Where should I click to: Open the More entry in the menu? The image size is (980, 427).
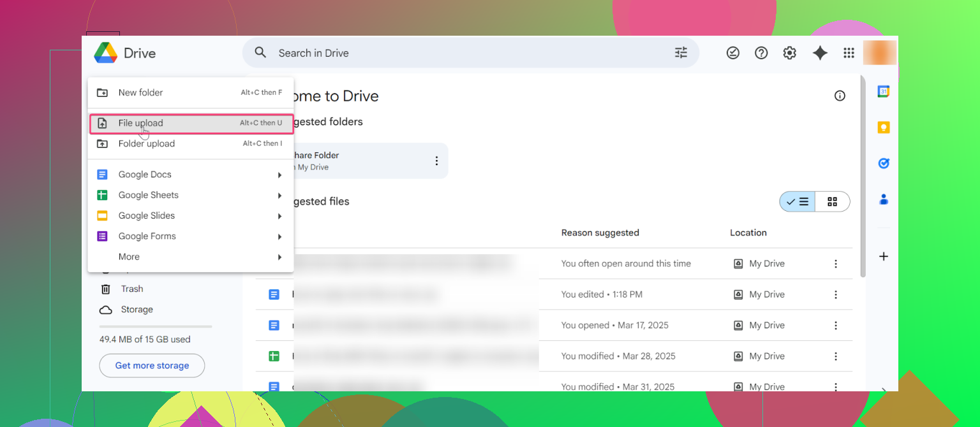(191, 257)
